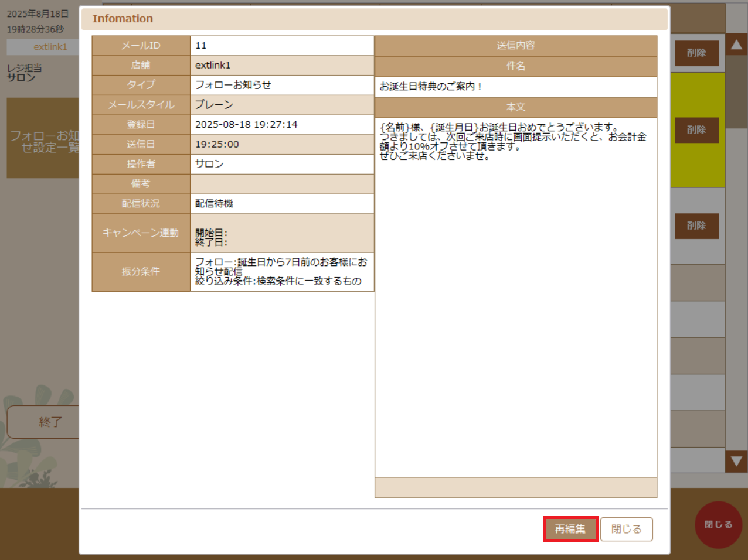This screenshot has height=560, width=748.
Task: Click the down scroll arrow
Action: [737, 462]
